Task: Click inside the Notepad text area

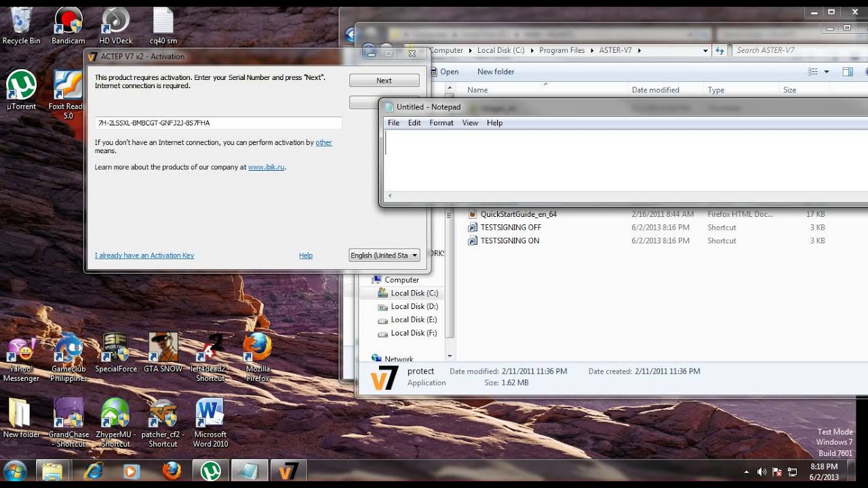Action: (x=625, y=160)
